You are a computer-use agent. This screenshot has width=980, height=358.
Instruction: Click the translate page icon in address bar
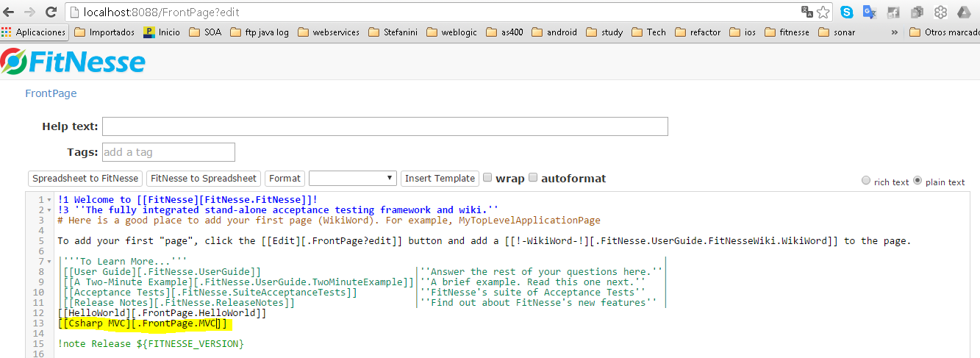(807, 12)
